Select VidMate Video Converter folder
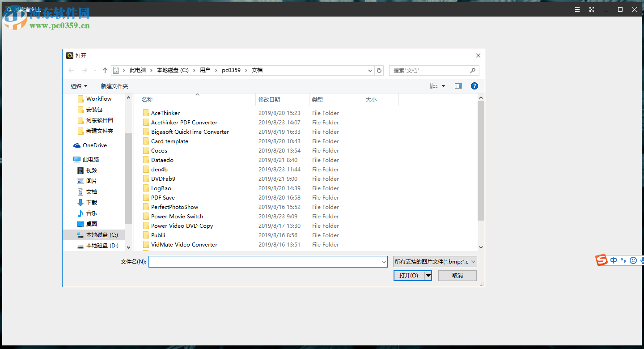Image resolution: width=644 pixels, height=349 pixels. [x=180, y=245]
